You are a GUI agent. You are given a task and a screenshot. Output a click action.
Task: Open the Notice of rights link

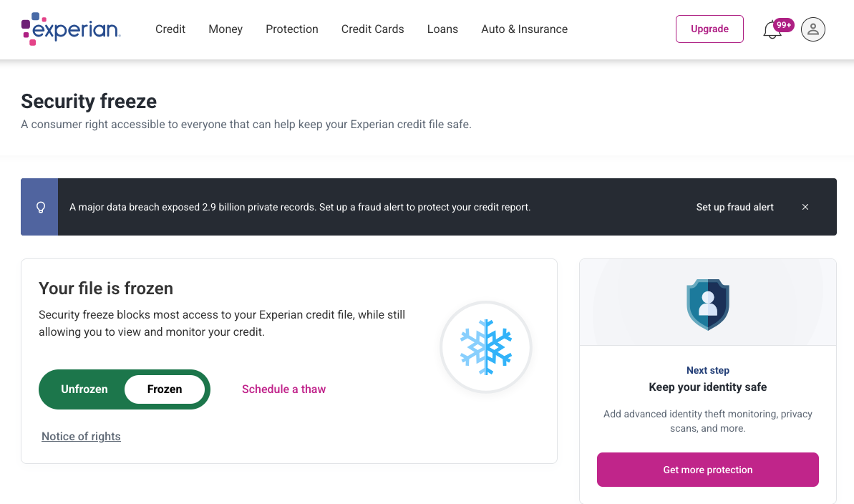pyautogui.click(x=81, y=437)
